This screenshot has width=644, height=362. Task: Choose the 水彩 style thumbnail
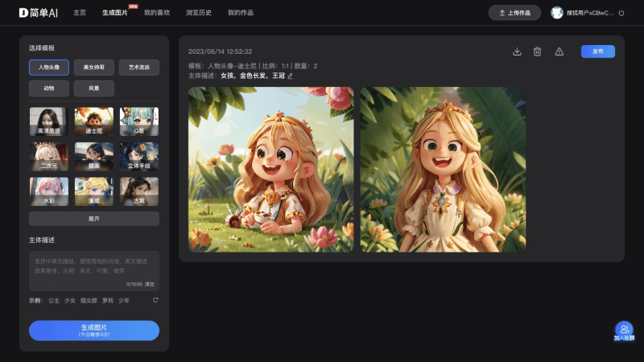pos(49,190)
